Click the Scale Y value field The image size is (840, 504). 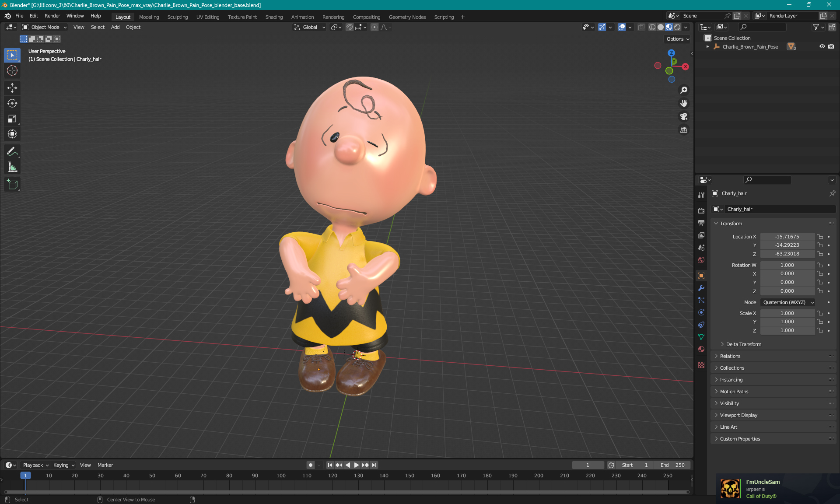(x=787, y=322)
